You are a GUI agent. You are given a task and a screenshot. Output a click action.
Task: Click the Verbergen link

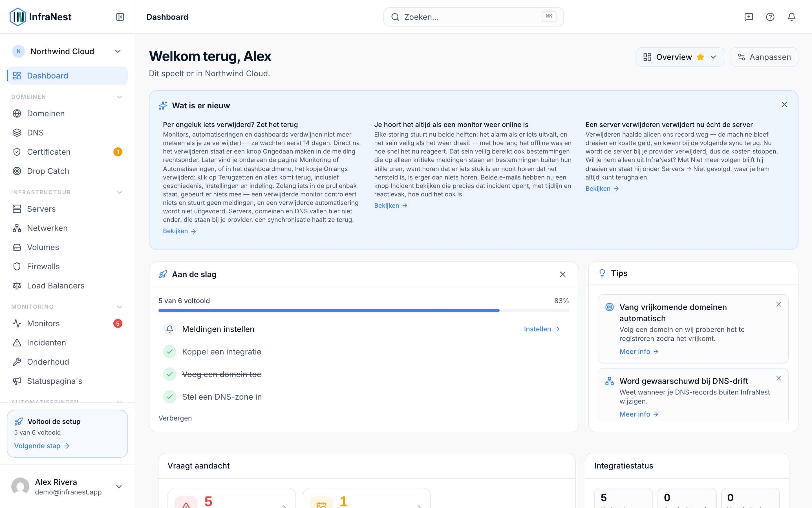pyautogui.click(x=175, y=418)
